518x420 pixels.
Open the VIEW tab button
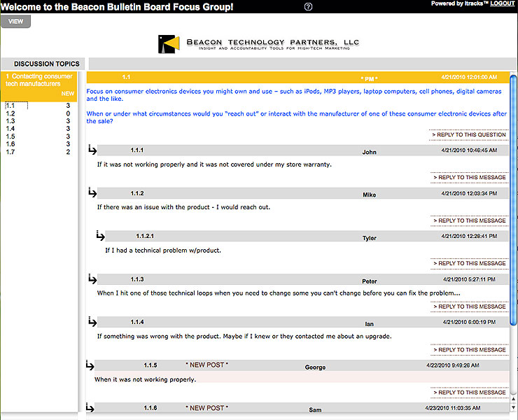pyautogui.click(x=16, y=22)
